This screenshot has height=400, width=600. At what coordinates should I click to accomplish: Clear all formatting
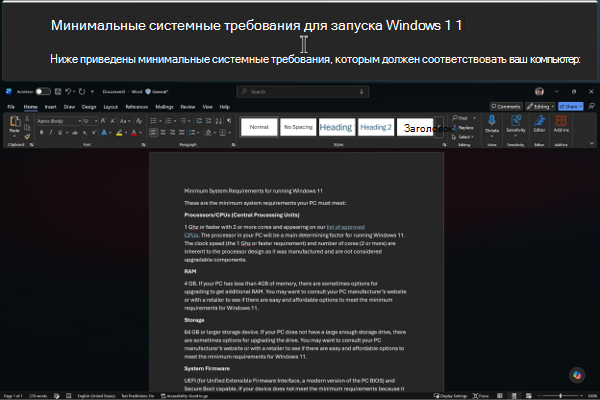tap(139, 121)
